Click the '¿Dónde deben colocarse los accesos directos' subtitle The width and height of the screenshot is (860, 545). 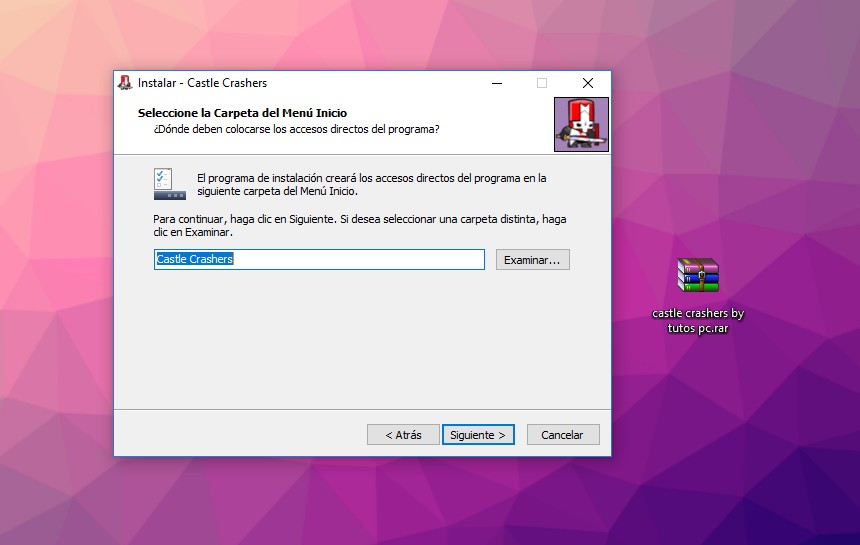(x=296, y=129)
